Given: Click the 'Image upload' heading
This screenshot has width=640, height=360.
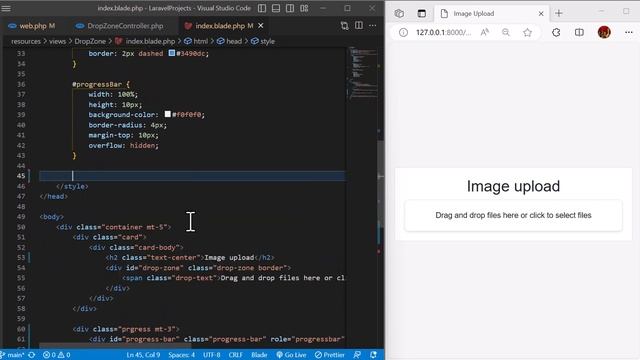Looking at the screenshot, I should coord(513,186).
